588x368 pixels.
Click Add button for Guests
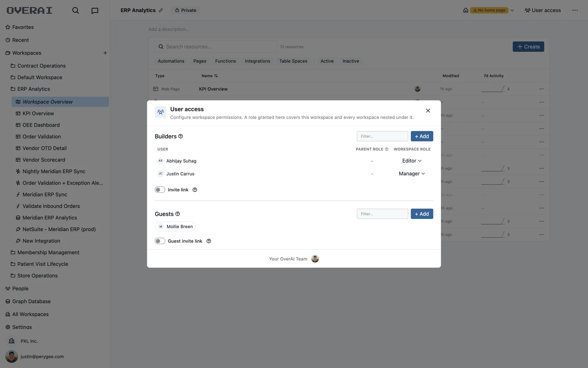point(422,214)
